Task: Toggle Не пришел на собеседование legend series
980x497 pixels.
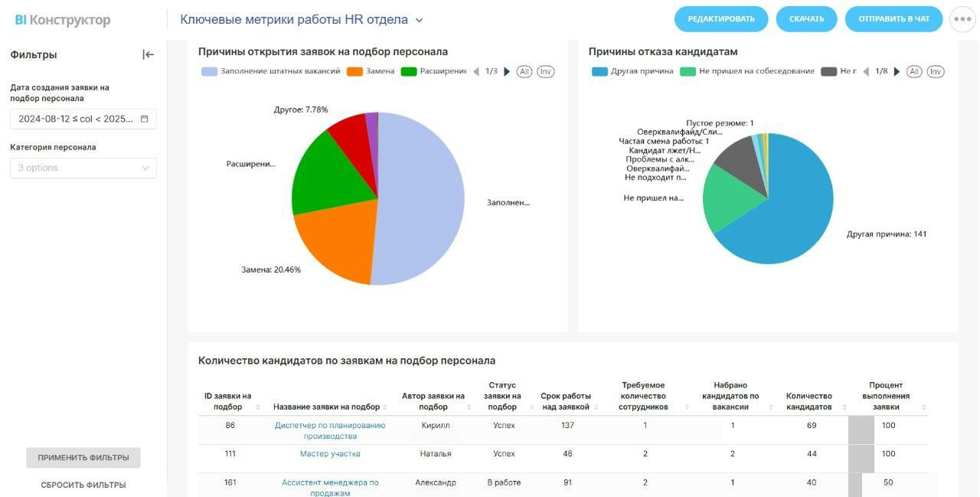Action: pyautogui.click(x=747, y=71)
